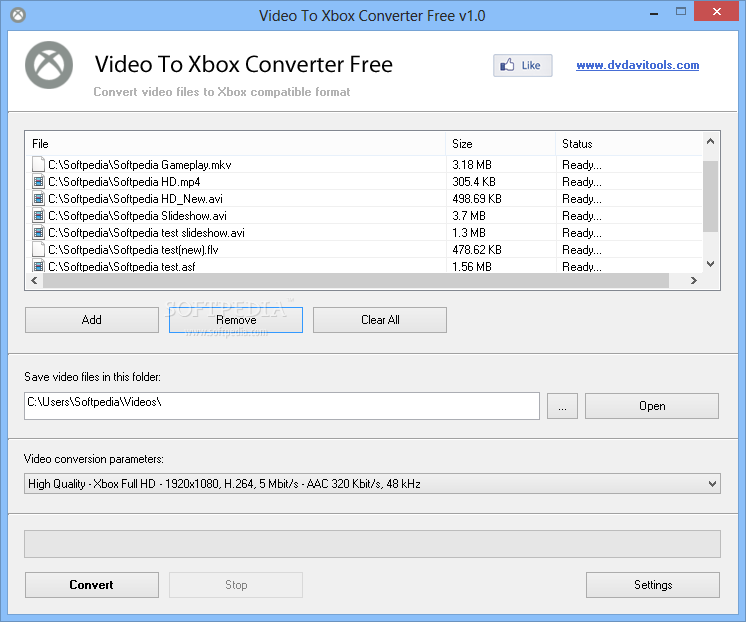
Task: Select the row C:\Softpedia\Softpedia Gameplay.mkv
Action: click(364, 165)
